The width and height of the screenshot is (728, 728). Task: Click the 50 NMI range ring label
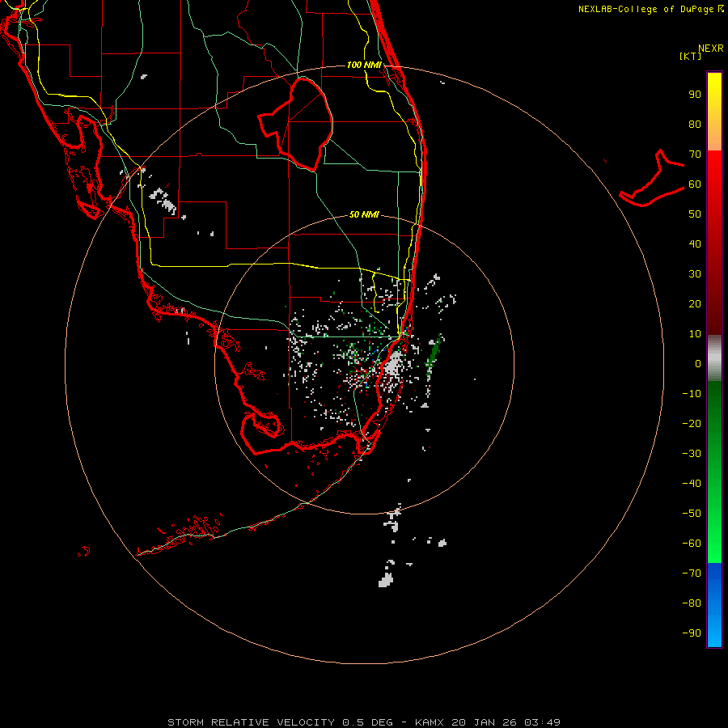[x=364, y=214]
